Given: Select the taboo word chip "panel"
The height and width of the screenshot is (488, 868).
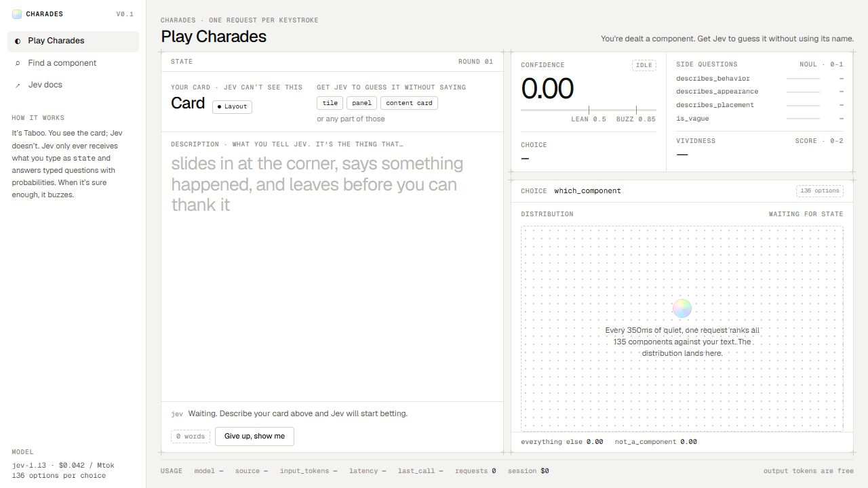Looking at the screenshot, I should pos(361,103).
